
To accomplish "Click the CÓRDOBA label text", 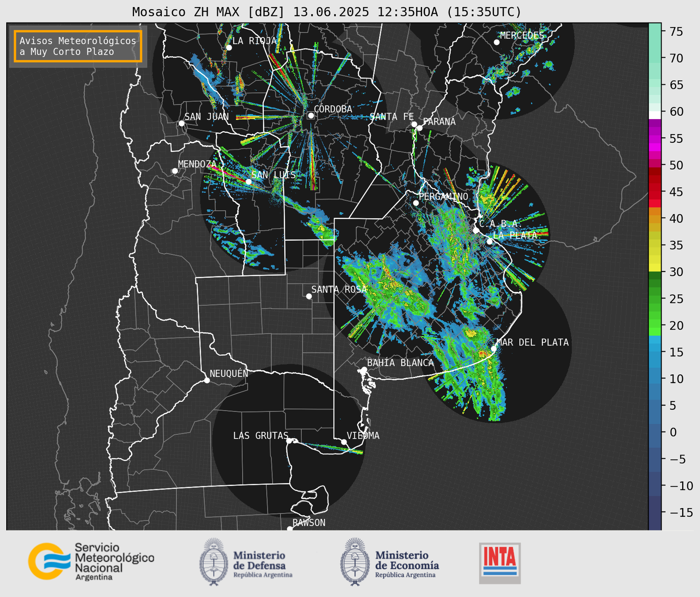I will 333,109.
